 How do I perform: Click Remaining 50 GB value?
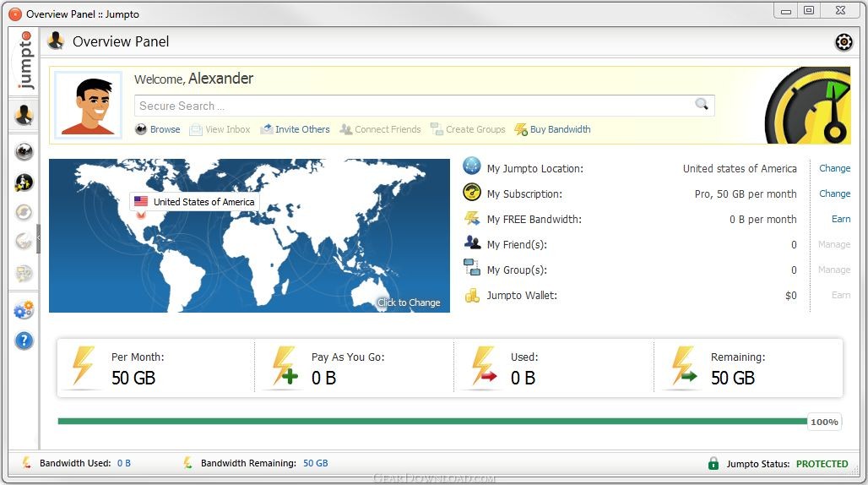coord(733,379)
